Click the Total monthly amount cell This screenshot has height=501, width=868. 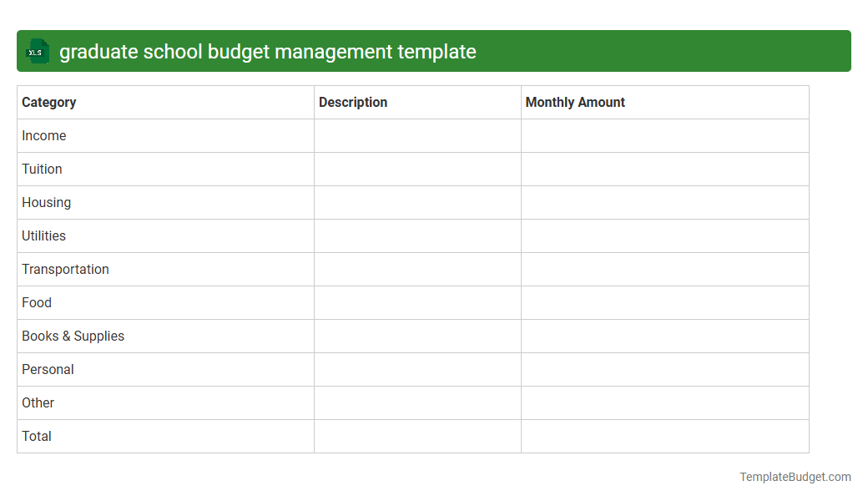coord(664,436)
